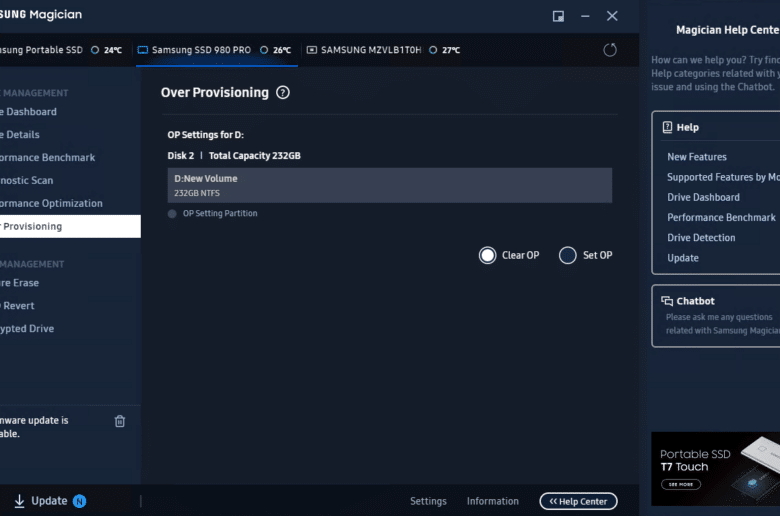The height and width of the screenshot is (516, 780).
Task: Click the Update button in the bottom bar
Action: coord(50,501)
